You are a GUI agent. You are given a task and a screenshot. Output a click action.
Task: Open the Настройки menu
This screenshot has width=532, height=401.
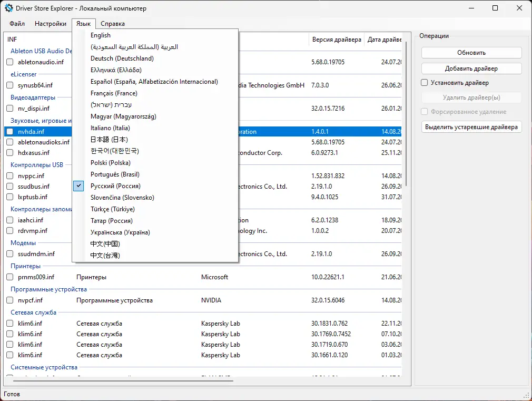[x=50, y=23]
